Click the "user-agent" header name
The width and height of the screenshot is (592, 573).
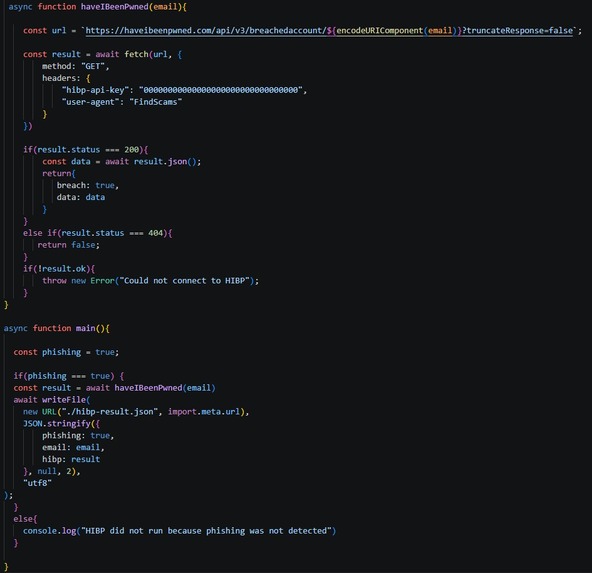(x=90, y=102)
